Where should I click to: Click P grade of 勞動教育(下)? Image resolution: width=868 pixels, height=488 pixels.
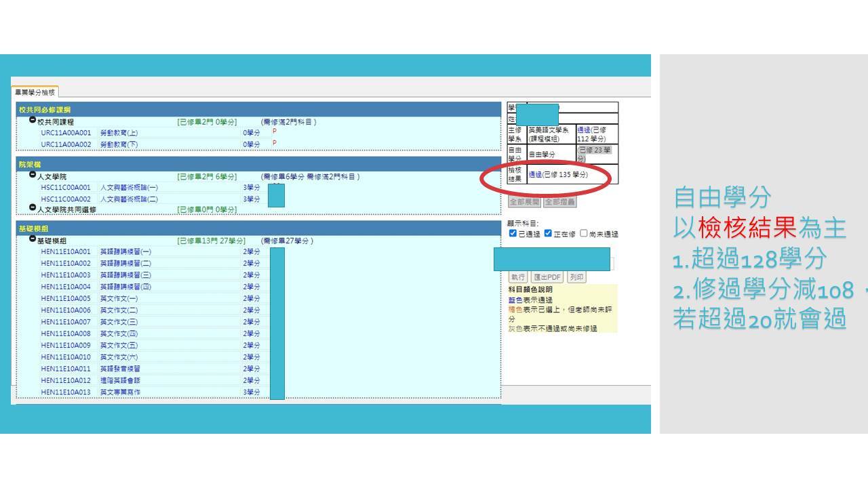coord(275,143)
